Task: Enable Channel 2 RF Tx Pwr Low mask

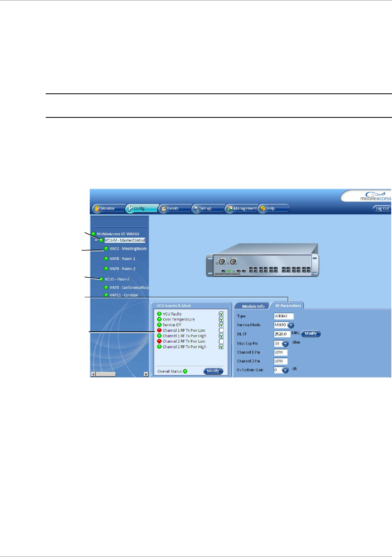Action: tap(221, 341)
